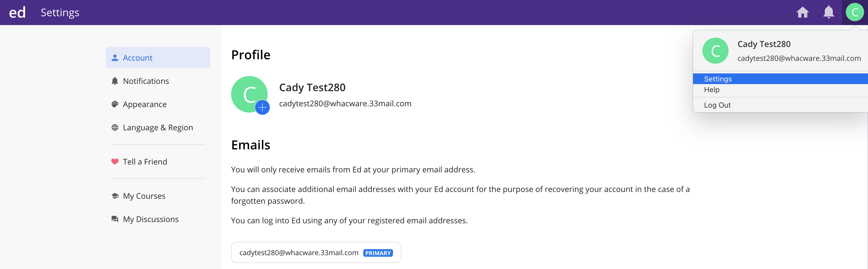
Task: Choose Help from the user menu
Action: [x=712, y=90]
